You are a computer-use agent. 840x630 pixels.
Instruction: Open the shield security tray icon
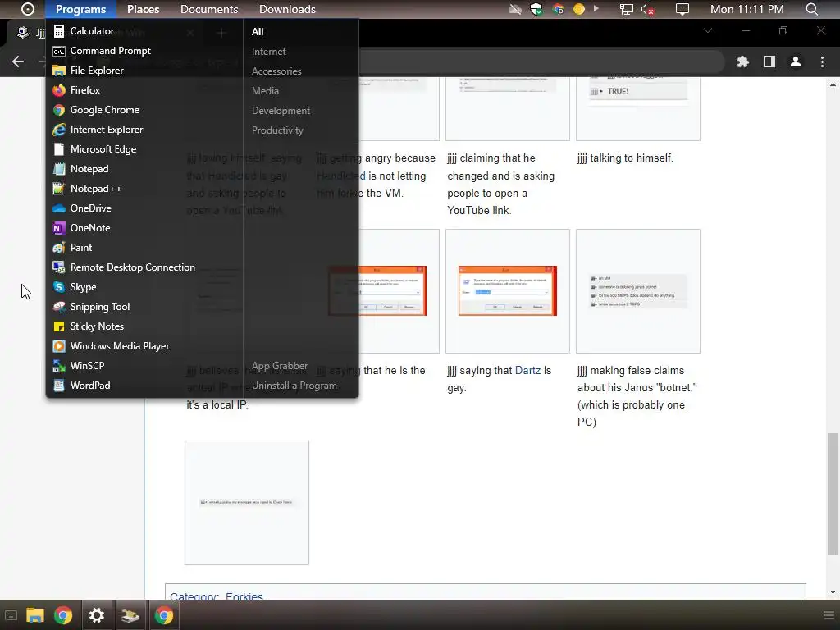click(536, 9)
